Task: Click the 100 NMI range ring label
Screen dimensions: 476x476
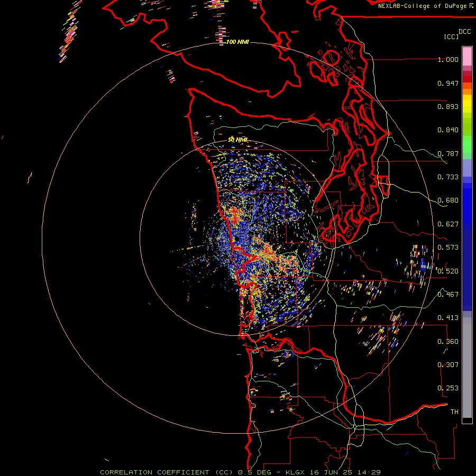Action: (x=237, y=42)
